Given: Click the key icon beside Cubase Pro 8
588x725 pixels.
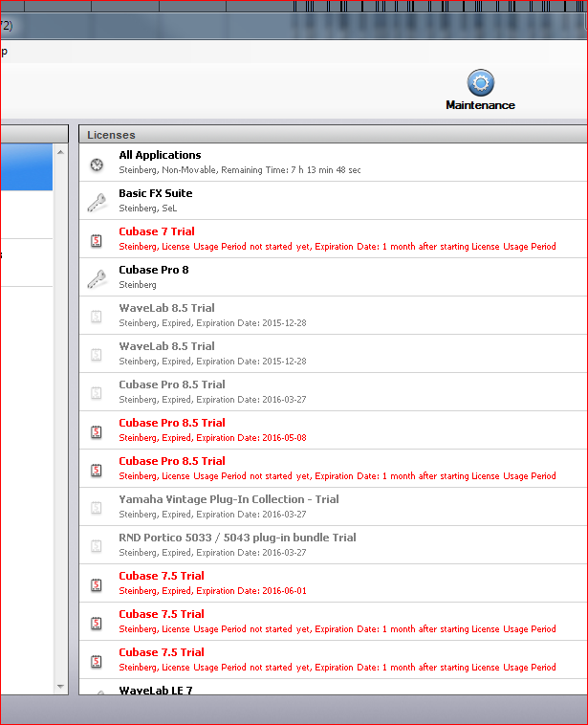Looking at the screenshot, I should tap(97, 279).
